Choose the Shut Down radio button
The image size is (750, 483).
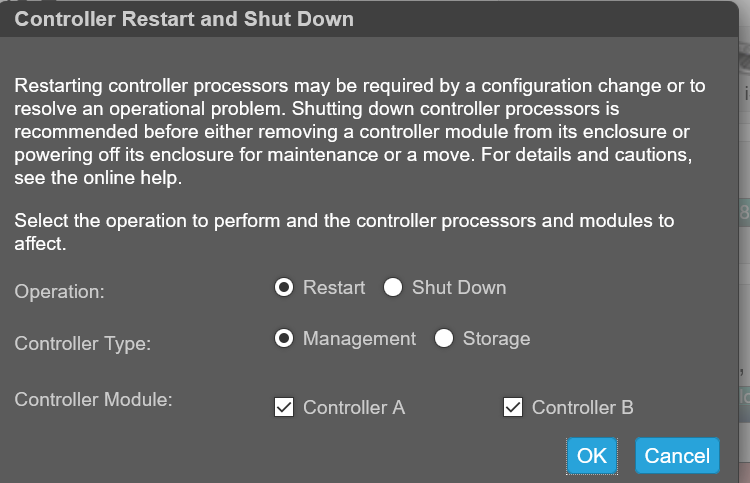pos(393,288)
